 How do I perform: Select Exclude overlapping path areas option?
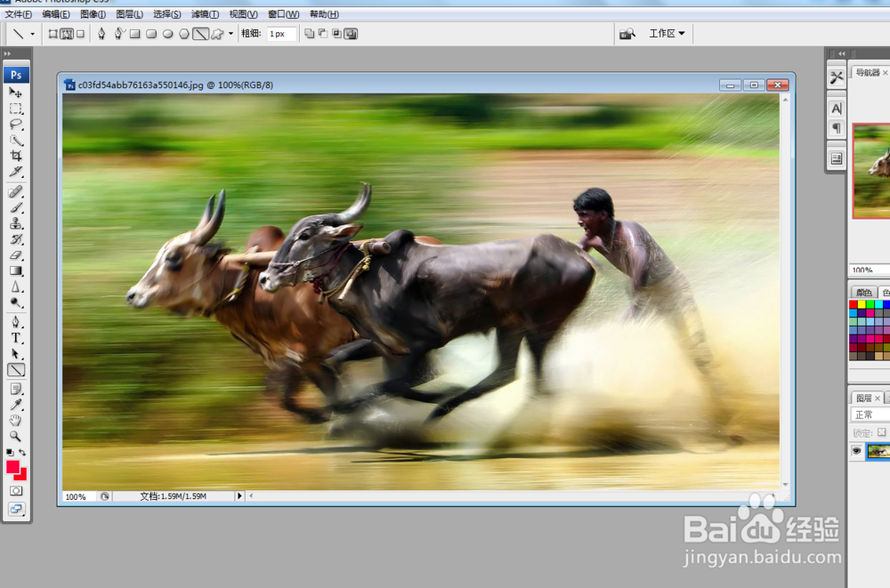[x=352, y=34]
